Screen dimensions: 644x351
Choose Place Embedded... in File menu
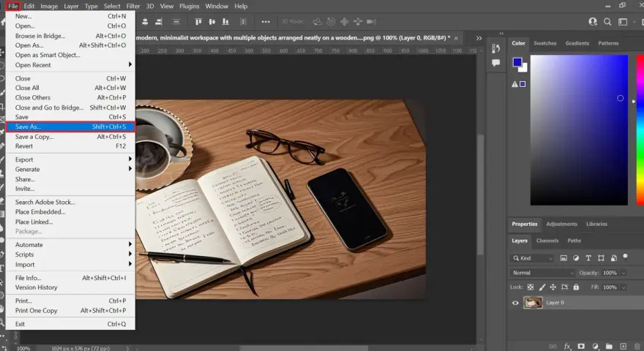tap(71, 212)
